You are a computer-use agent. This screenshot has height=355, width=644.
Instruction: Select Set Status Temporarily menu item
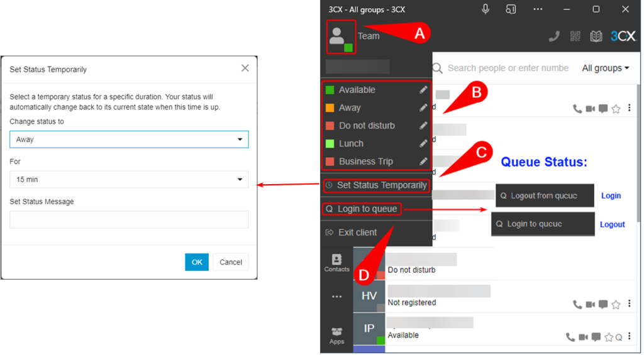point(376,185)
